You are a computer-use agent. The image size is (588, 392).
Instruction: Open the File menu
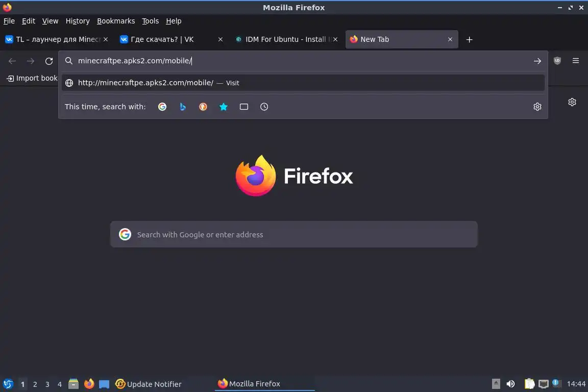(9, 21)
